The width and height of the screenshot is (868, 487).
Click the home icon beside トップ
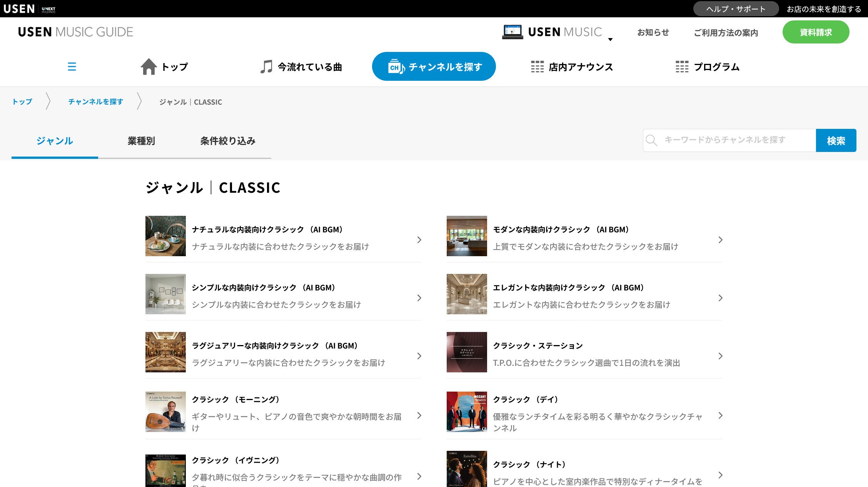149,67
